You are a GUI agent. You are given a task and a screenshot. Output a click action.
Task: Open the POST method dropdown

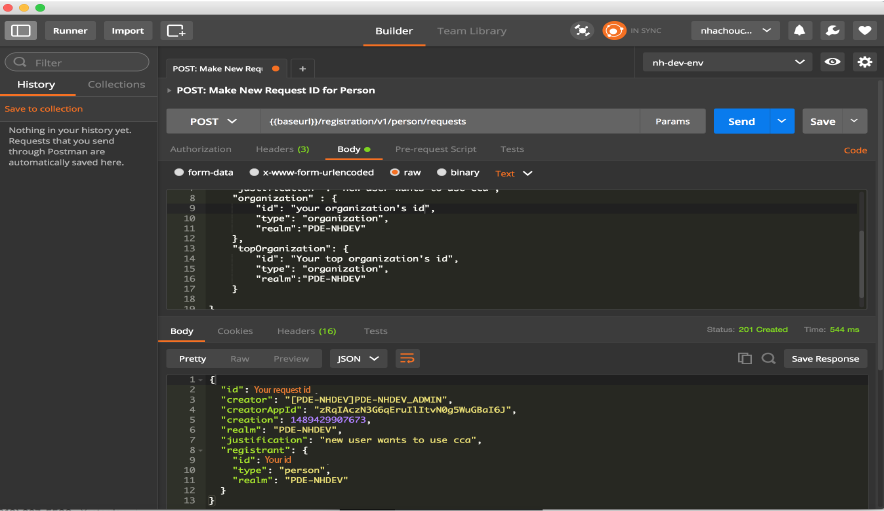tap(213, 121)
